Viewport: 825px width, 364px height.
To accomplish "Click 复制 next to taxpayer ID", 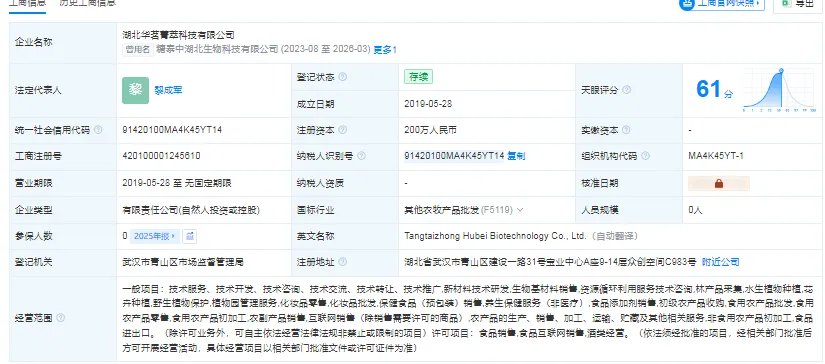I will coord(516,156).
